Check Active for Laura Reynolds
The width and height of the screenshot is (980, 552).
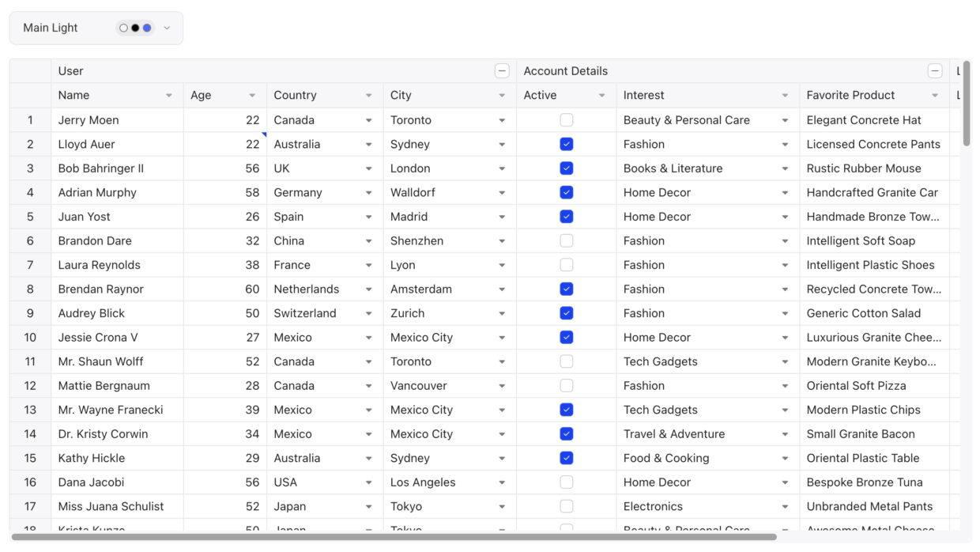[567, 265]
